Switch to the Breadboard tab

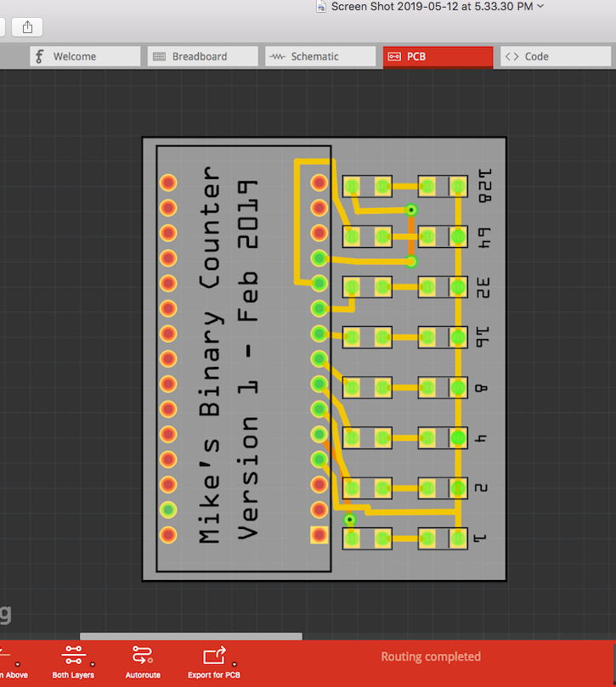(x=200, y=57)
